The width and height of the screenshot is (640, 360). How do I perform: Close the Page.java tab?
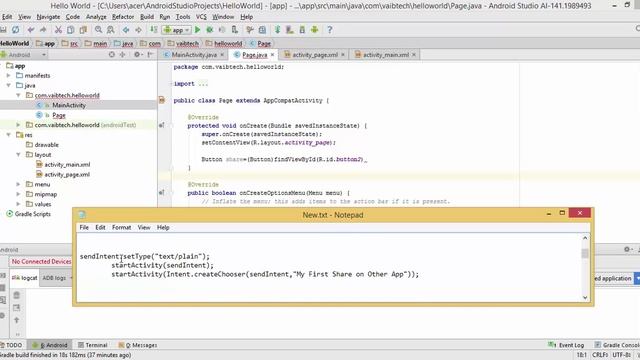coord(273,55)
